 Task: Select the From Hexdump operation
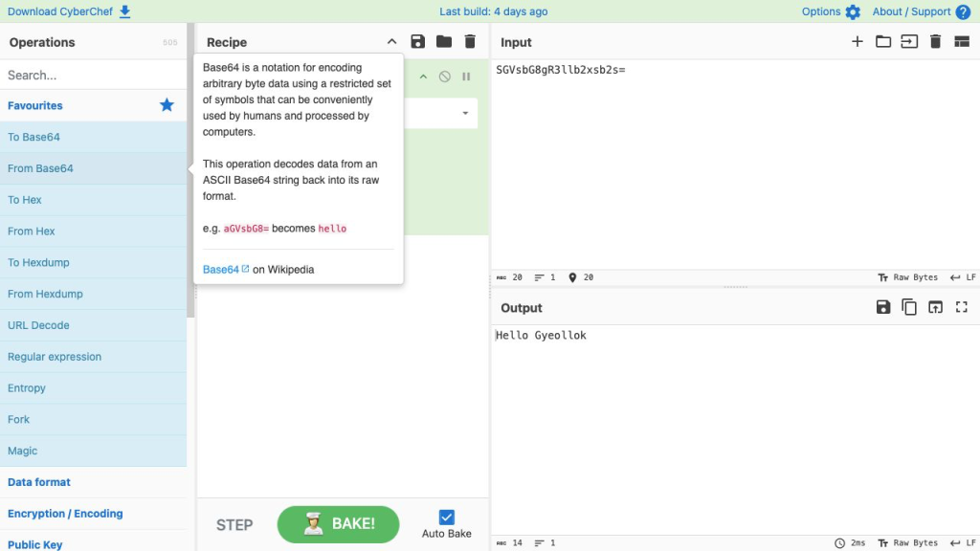coord(93,294)
